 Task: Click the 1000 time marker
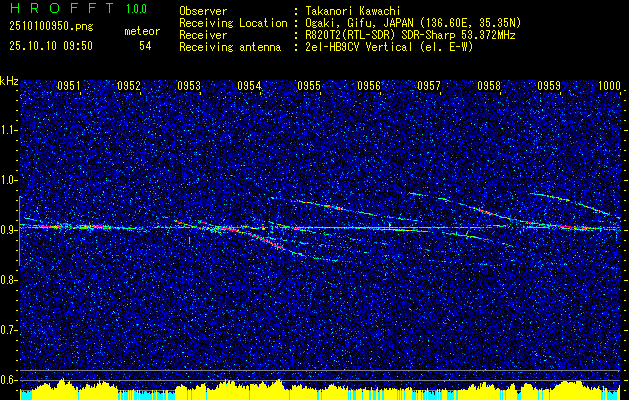point(609,86)
